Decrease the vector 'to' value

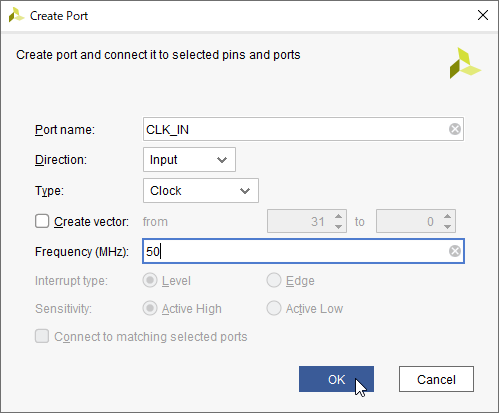click(x=447, y=227)
